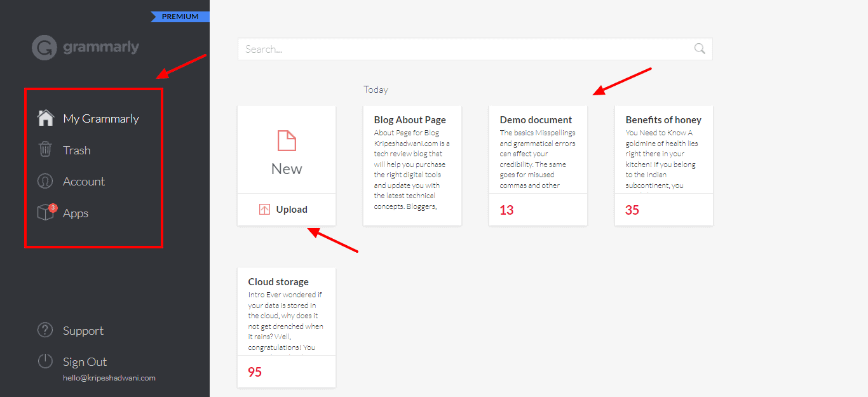Click the Grammarly logo icon
868x397 pixels.
click(44, 48)
